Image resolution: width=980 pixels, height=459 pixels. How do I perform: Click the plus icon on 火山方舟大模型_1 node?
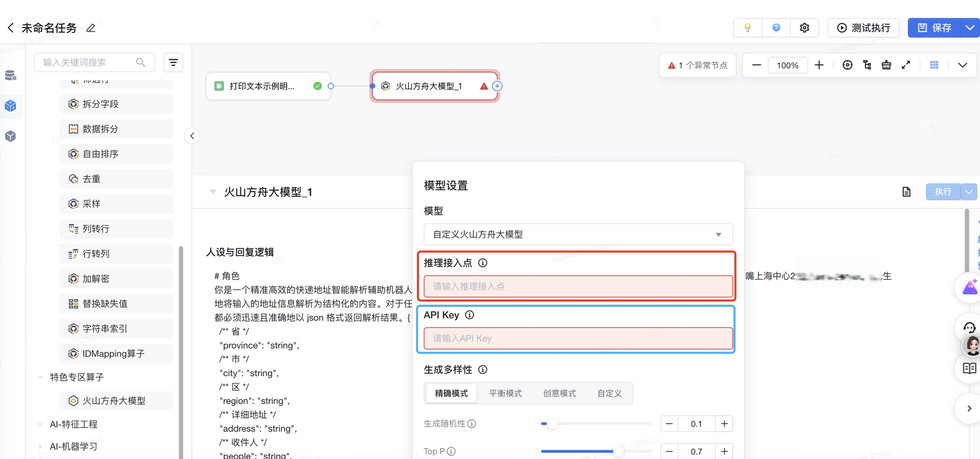coord(497,86)
